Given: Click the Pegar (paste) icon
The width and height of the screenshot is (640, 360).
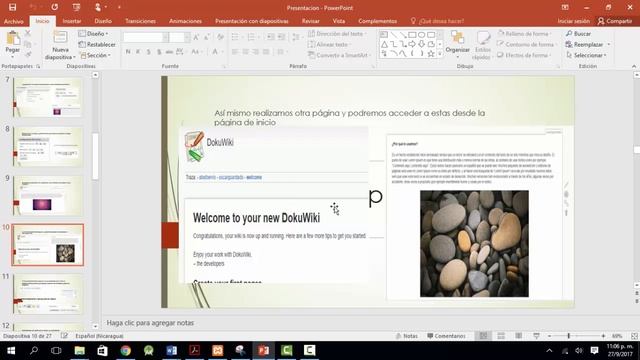Looking at the screenshot, I should [13, 39].
